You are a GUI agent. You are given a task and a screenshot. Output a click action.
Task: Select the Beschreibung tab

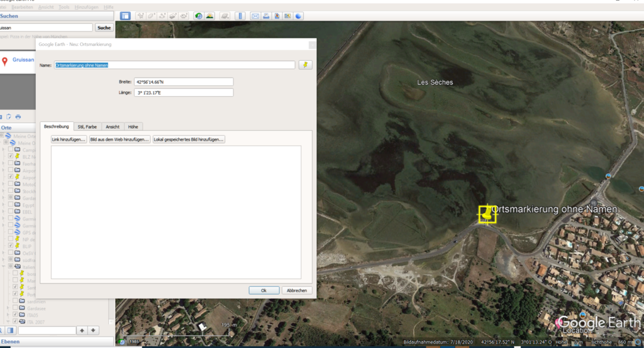(57, 126)
